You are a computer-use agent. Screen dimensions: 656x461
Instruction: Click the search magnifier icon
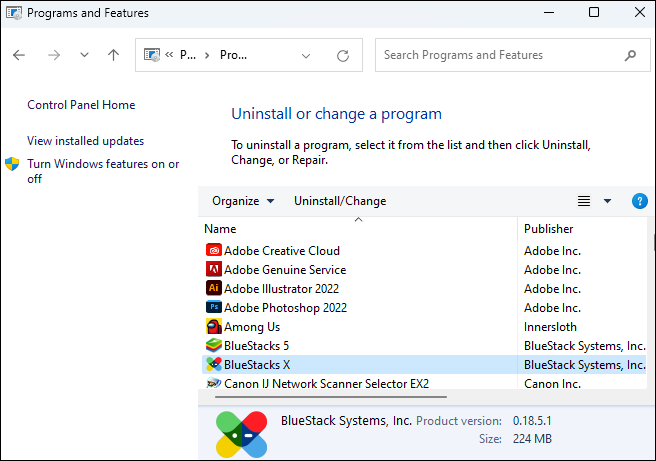pyautogui.click(x=630, y=55)
